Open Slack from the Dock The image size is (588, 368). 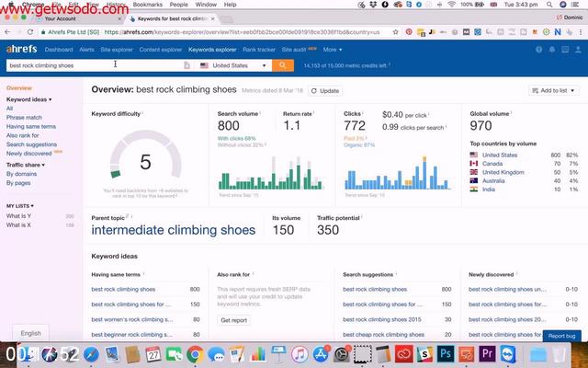coord(424,353)
